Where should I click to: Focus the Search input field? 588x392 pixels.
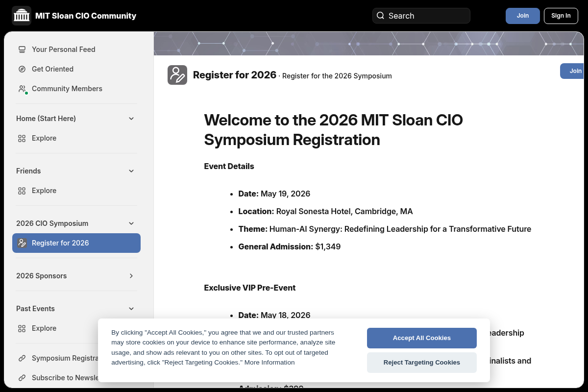point(426,16)
